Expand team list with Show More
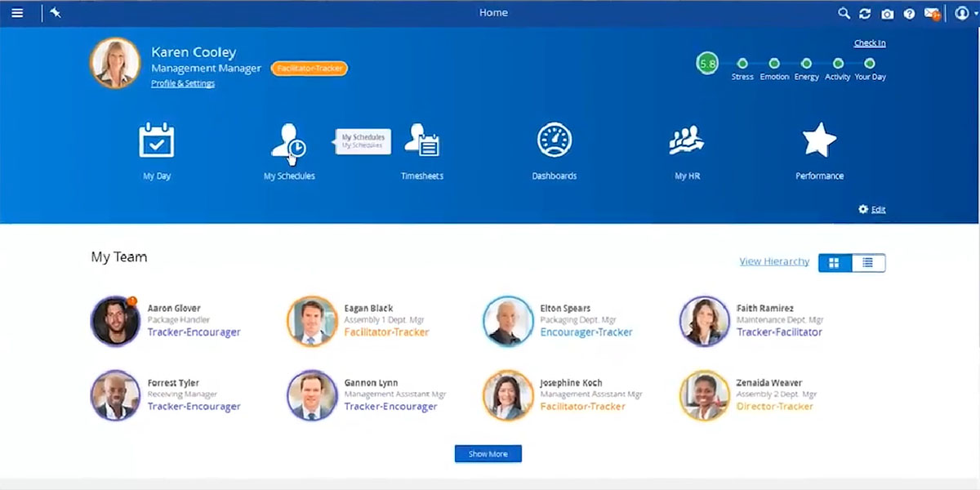The image size is (980, 490). [488, 454]
